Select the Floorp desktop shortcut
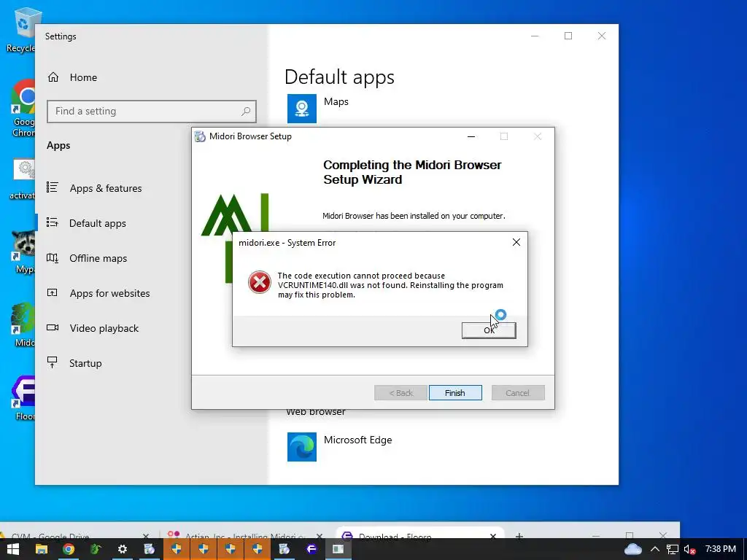The width and height of the screenshot is (747, 560). 23,398
